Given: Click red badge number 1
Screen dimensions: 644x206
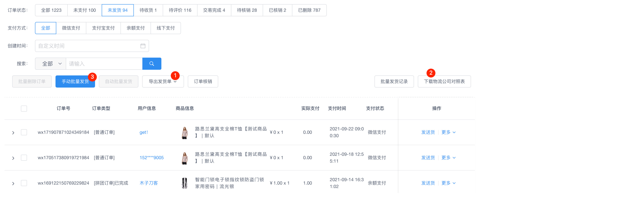Looking at the screenshot, I should pos(175,75).
